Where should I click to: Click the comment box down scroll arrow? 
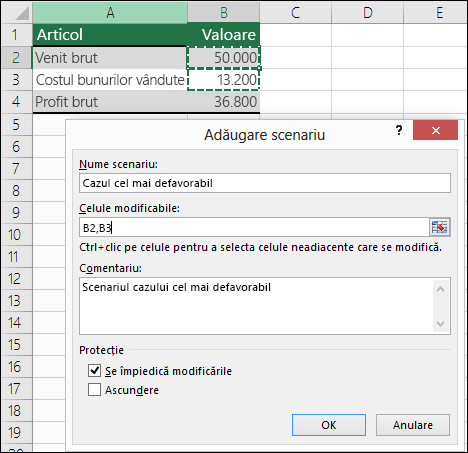tap(441, 323)
